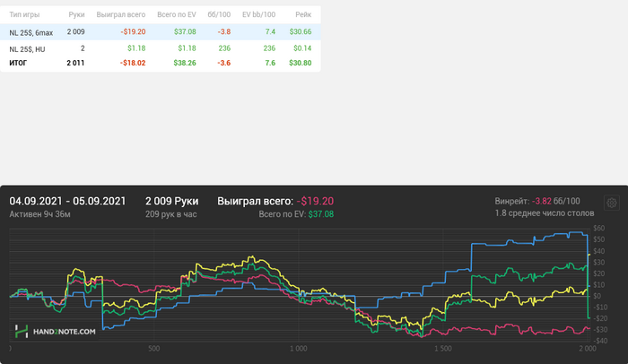Click the 'ИТОГ' total row label
Screen dimensions: 628x364
click(x=18, y=63)
